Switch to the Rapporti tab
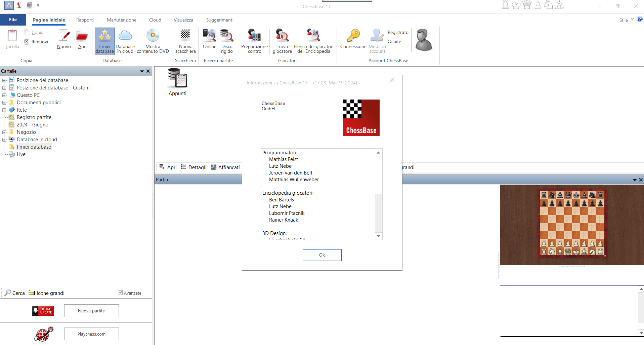 (x=85, y=20)
